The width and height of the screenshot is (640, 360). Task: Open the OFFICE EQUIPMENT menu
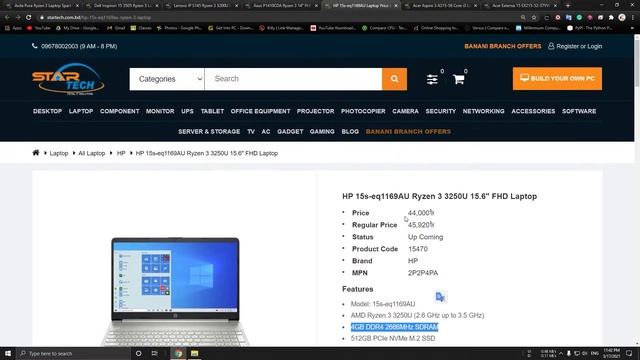tap(260, 111)
